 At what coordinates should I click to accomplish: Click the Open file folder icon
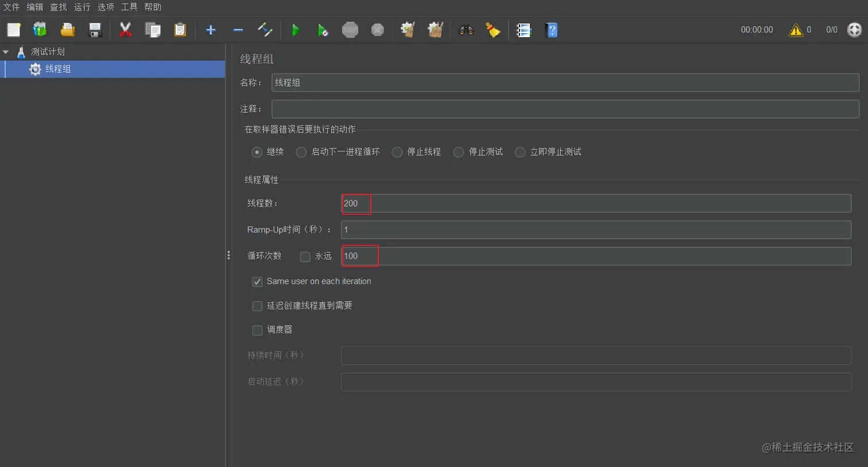68,30
